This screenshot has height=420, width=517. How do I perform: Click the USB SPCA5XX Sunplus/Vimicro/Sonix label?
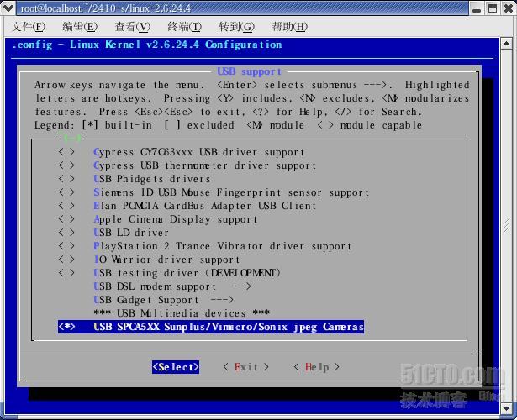pyautogui.click(x=229, y=327)
